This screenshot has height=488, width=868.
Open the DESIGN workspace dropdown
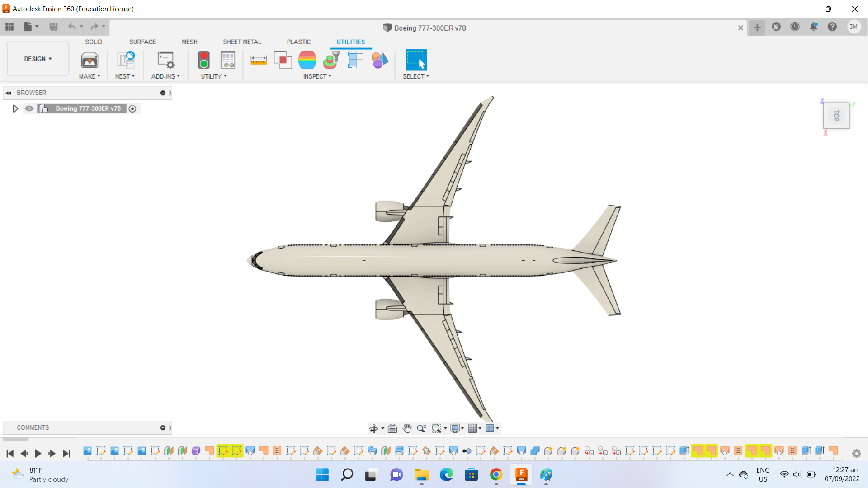coord(38,59)
